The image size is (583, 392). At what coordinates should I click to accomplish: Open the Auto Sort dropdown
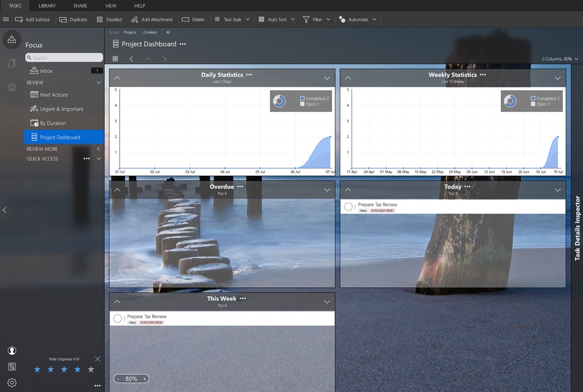pyautogui.click(x=277, y=19)
